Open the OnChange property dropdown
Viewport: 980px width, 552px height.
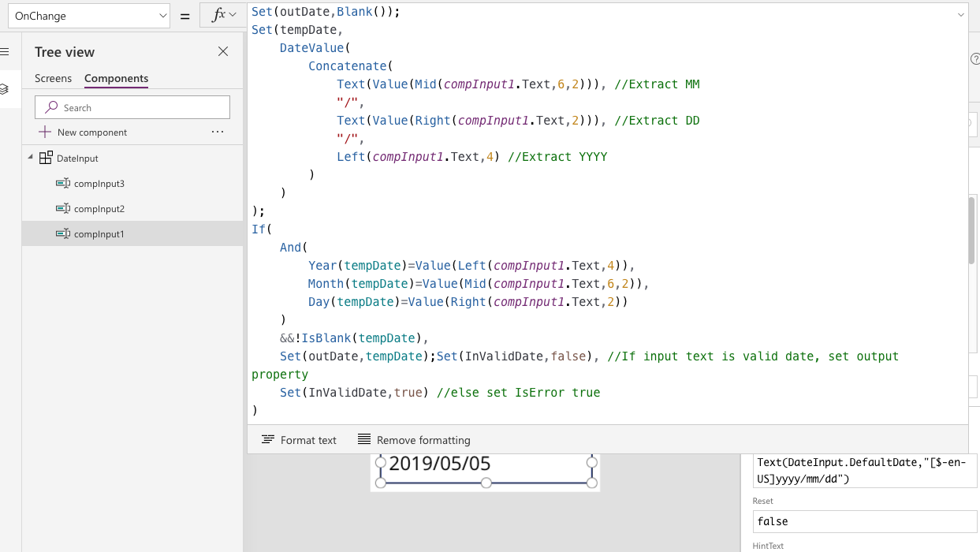(x=88, y=15)
